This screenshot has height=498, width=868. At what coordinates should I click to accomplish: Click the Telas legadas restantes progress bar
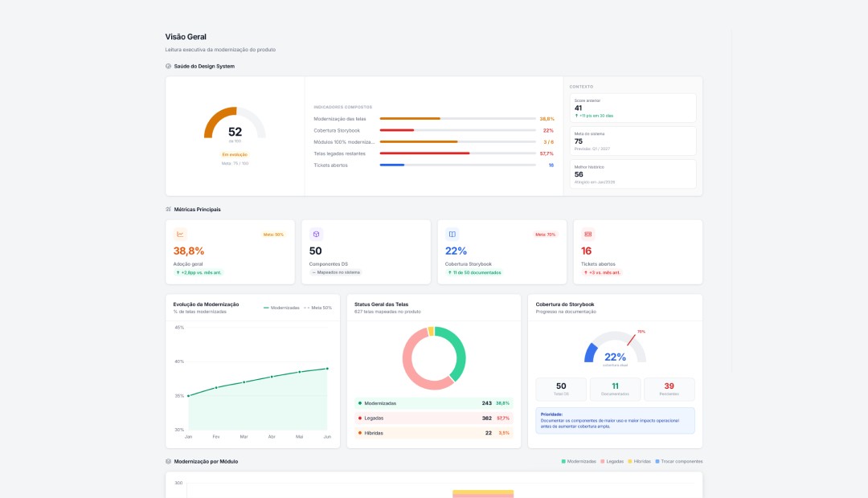458,153
